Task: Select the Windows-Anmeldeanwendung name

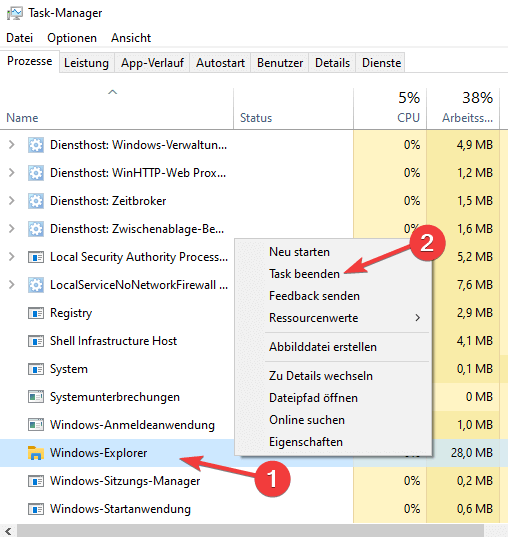Action: [x=132, y=425]
